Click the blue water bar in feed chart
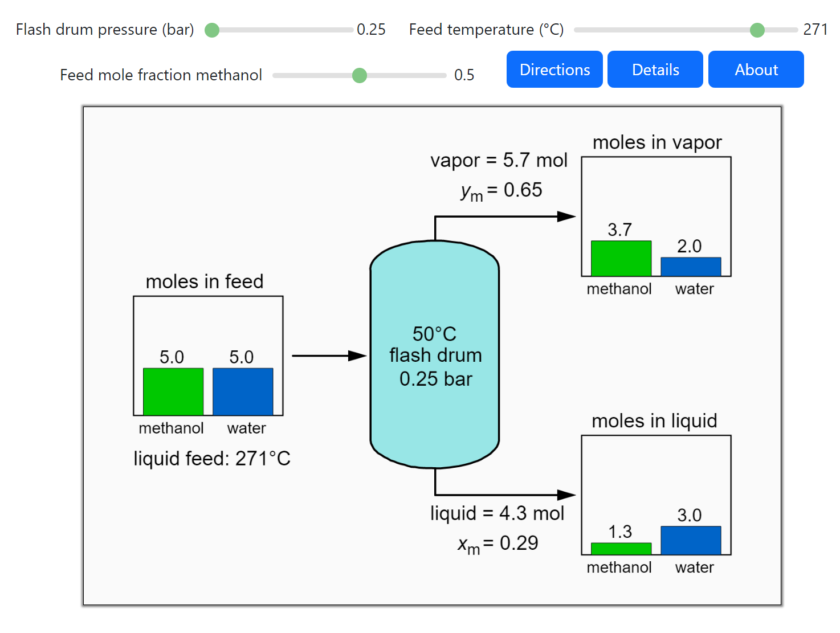 click(x=243, y=391)
